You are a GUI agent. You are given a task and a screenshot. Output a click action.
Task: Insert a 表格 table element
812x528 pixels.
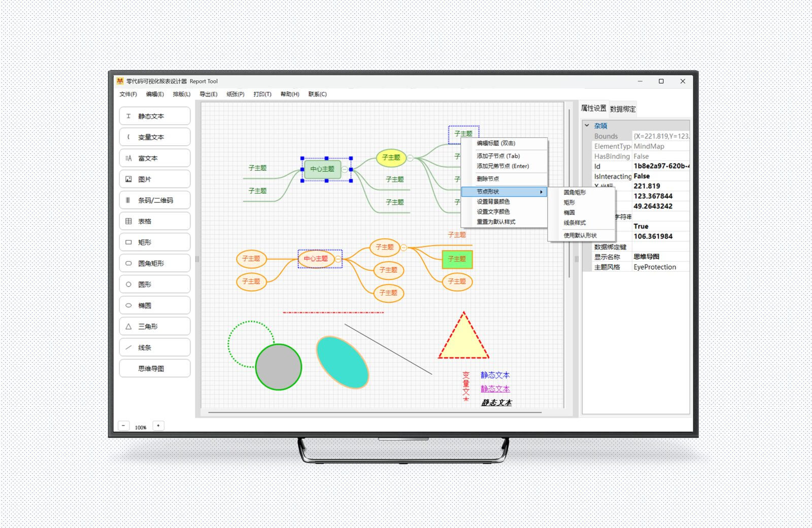click(x=154, y=221)
